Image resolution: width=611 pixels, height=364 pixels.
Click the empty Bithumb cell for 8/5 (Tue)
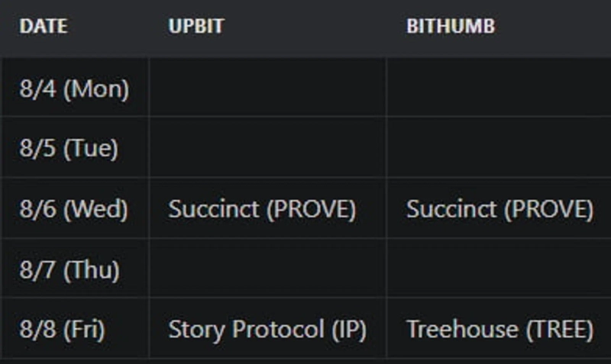(498, 148)
